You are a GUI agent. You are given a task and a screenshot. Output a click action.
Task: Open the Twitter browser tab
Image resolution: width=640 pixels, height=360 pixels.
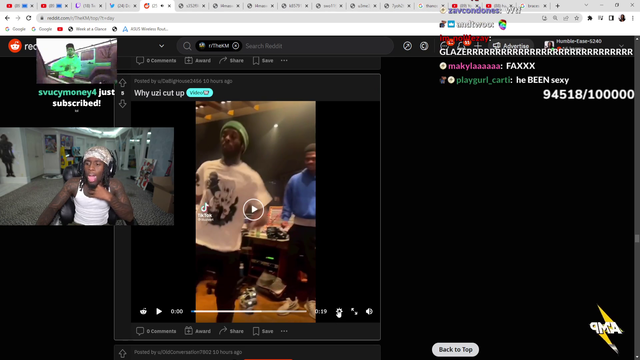(122, 6)
